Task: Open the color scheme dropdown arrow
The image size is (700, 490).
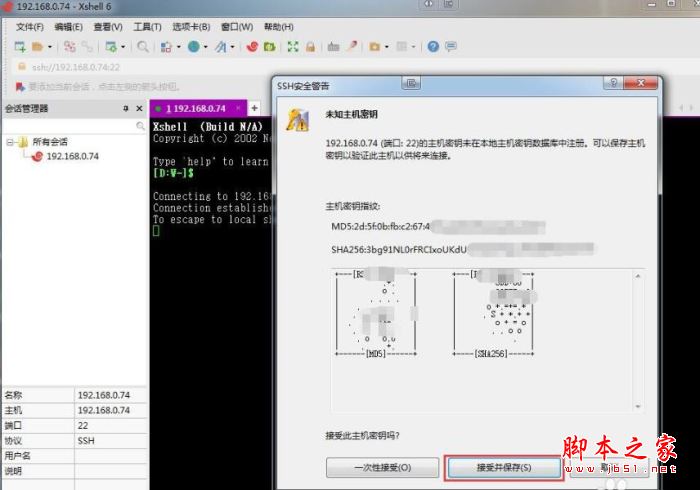Action: pyautogui.click(x=179, y=47)
